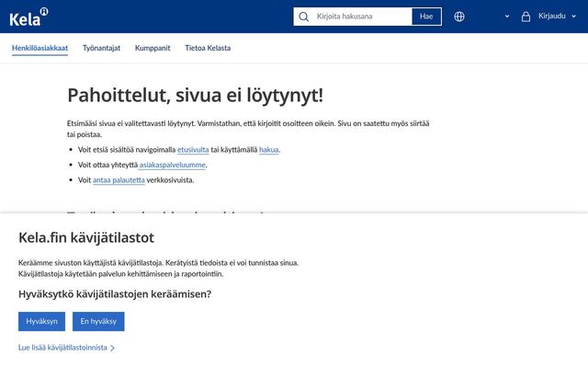The image size is (588, 368).
Task: Click the Kela.fin kävijätilastot heading
Action: click(86, 237)
